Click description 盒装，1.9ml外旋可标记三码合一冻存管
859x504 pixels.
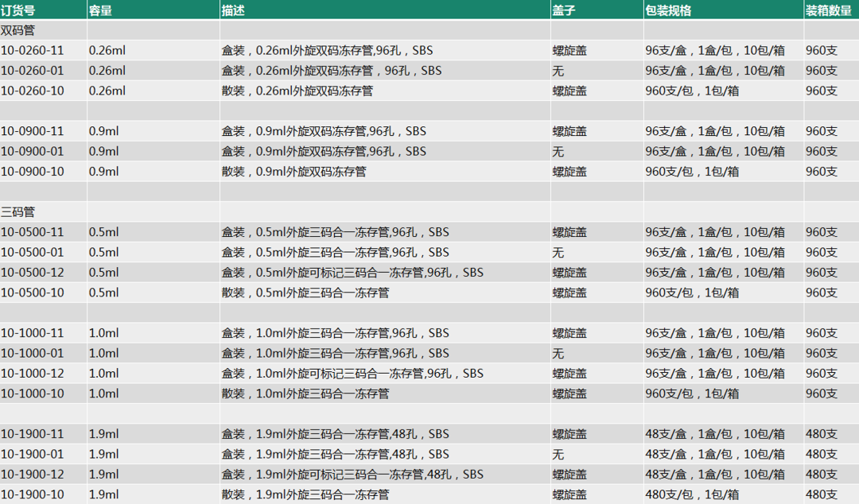[353, 475]
